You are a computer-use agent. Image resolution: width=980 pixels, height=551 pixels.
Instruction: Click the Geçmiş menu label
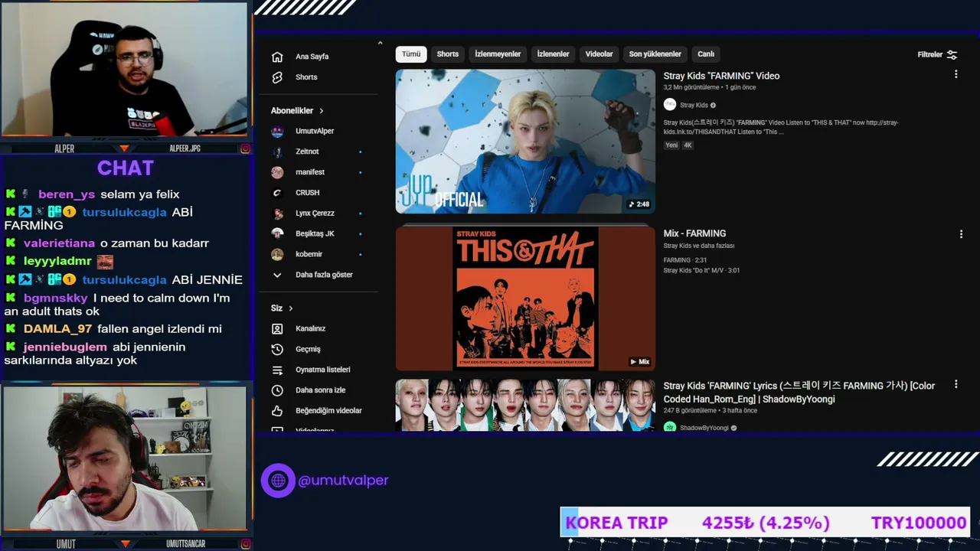coord(308,349)
